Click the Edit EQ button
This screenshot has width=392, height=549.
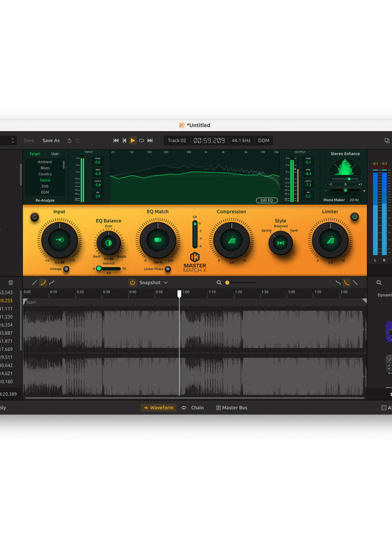point(267,200)
